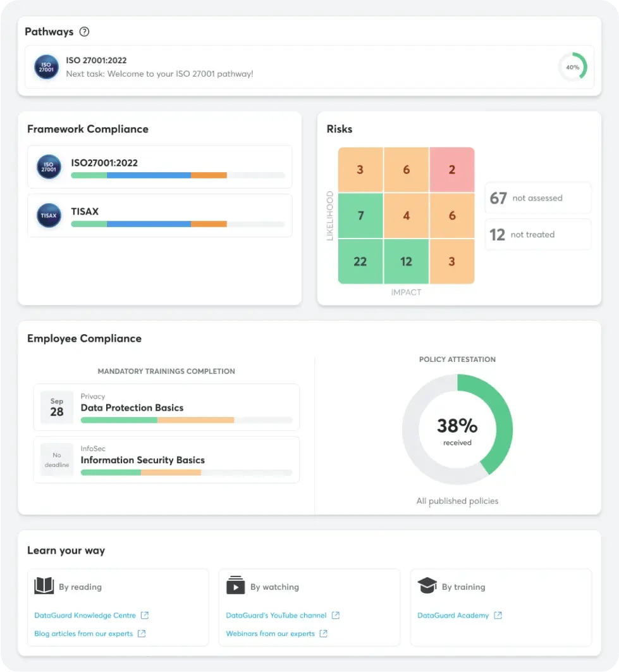This screenshot has height=672, width=619.
Task: Click the open book By reading icon
Action: (x=44, y=586)
